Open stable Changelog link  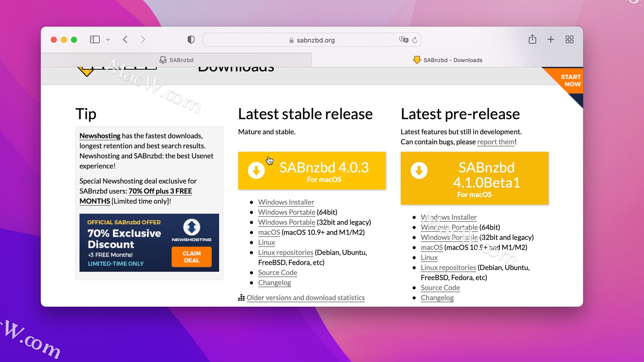coord(275,283)
